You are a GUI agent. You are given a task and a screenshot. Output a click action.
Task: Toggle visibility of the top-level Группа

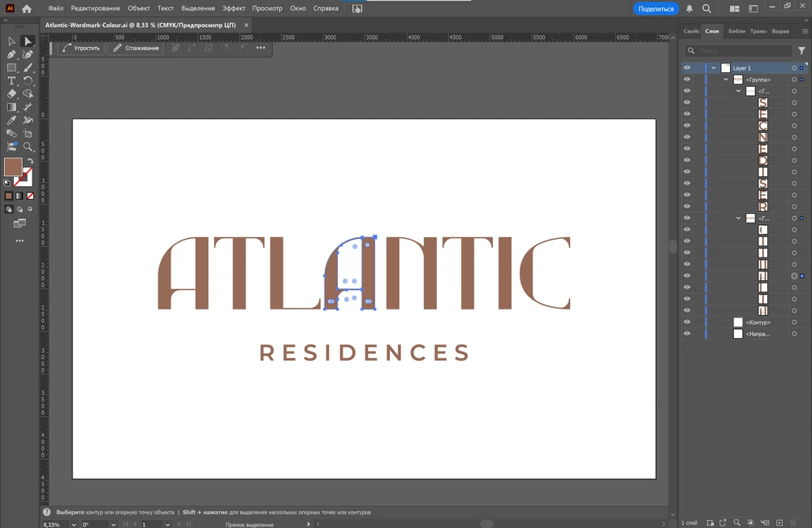(687, 80)
